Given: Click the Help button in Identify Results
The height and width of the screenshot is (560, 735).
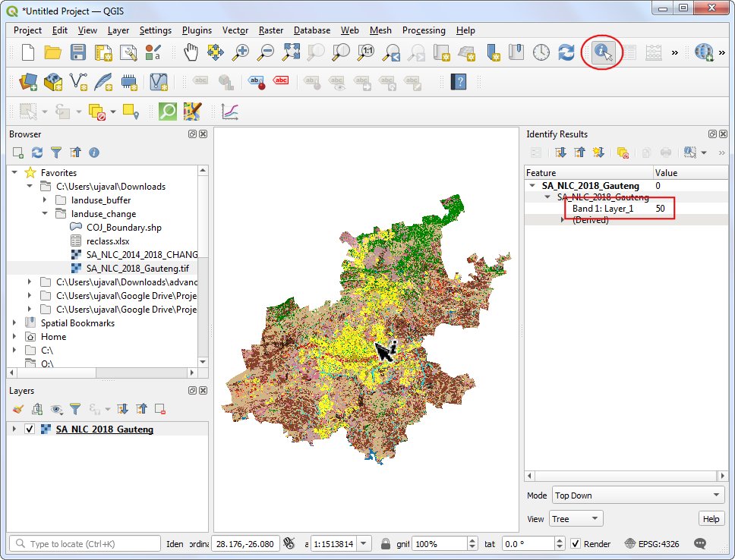Looking at the screenshot, I should pyautogui.click(x=711, y=518).
